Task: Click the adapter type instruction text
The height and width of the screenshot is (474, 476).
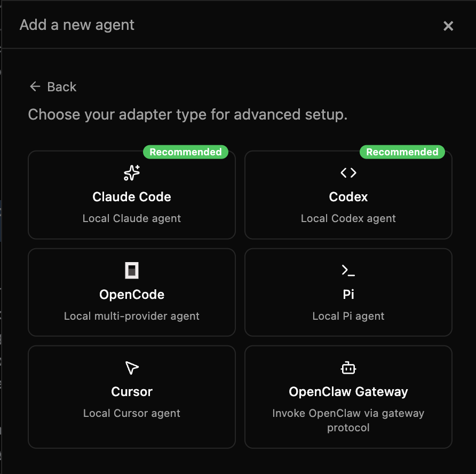Action: point(187,114)
